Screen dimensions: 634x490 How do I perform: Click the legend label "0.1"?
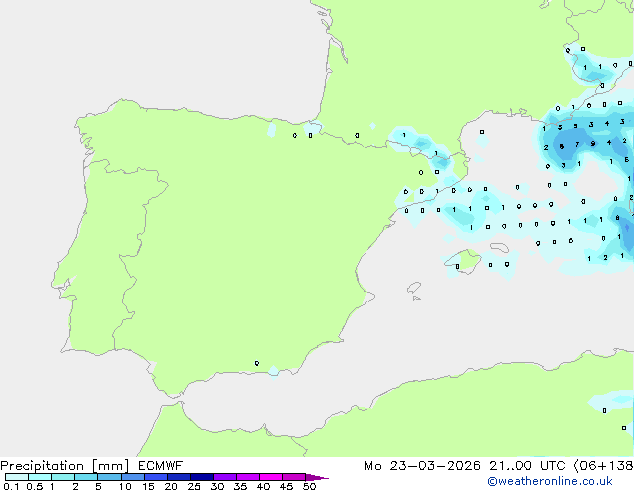[11, 486]
